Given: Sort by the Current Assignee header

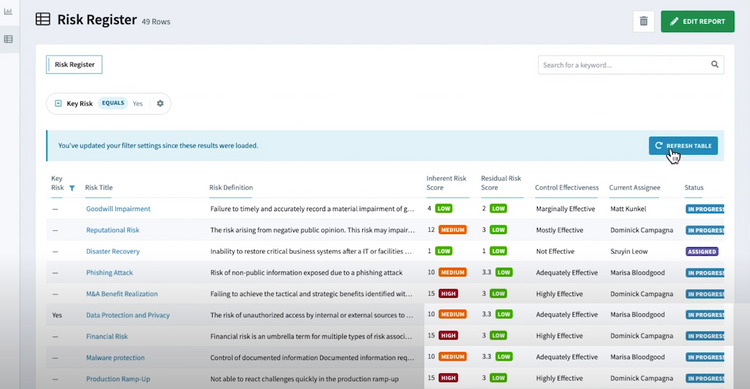Looking at the screenshot, I should 634,188.
